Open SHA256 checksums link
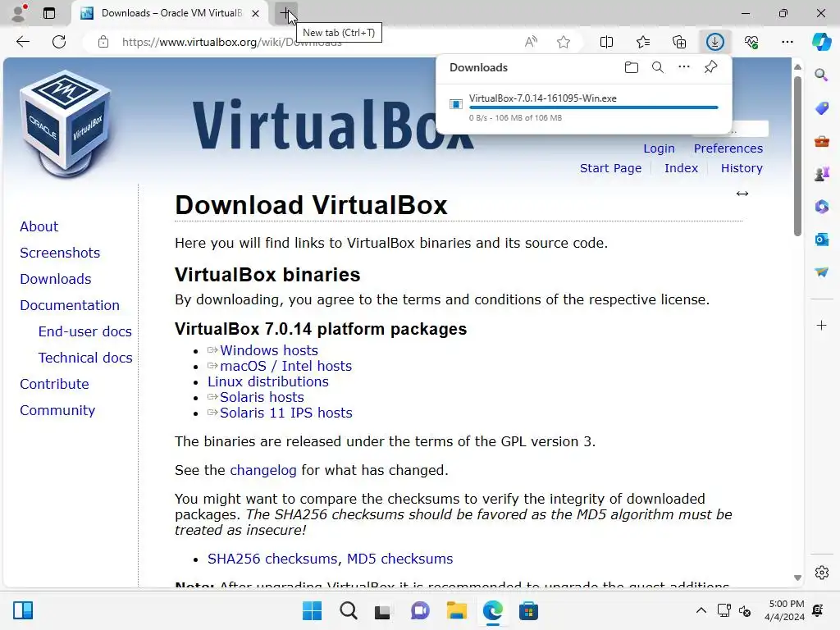 (x=272, y=559)
